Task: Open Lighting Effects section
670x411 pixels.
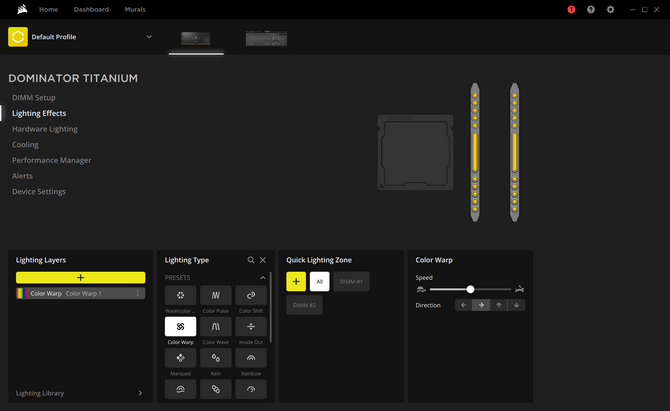Action: (39, 113)
